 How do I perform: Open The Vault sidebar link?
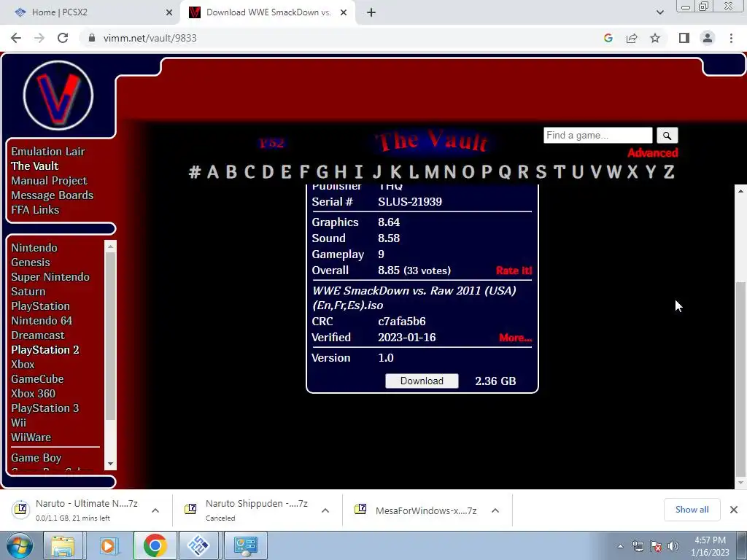pos(35,166)
